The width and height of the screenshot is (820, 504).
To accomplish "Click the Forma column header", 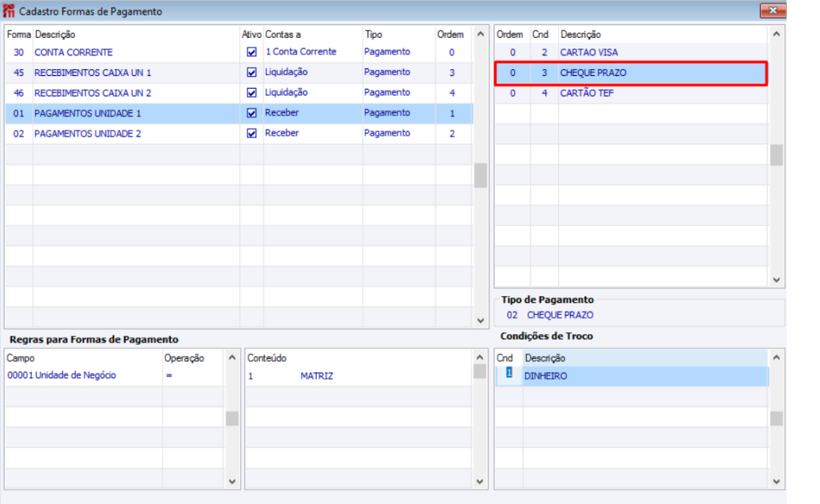I will 19,34.
